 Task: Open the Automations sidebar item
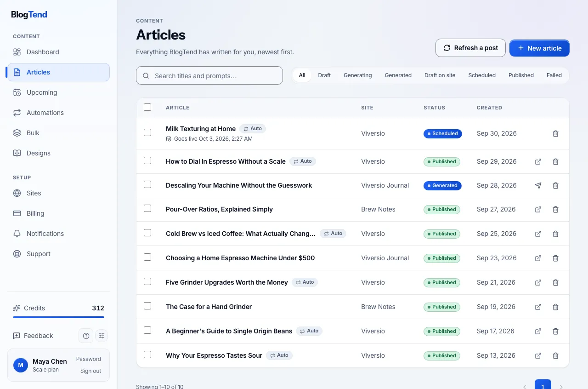click(x=58, y=113)
